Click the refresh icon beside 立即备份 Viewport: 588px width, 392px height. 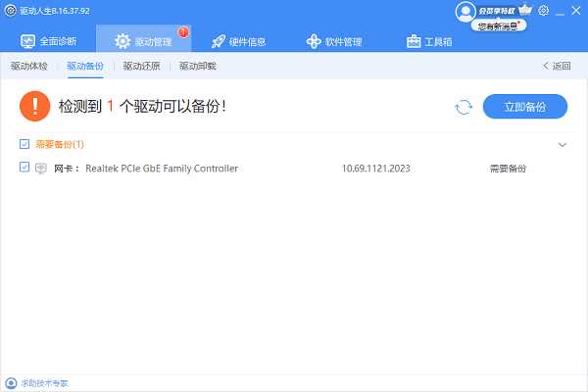tap(464, 107)
